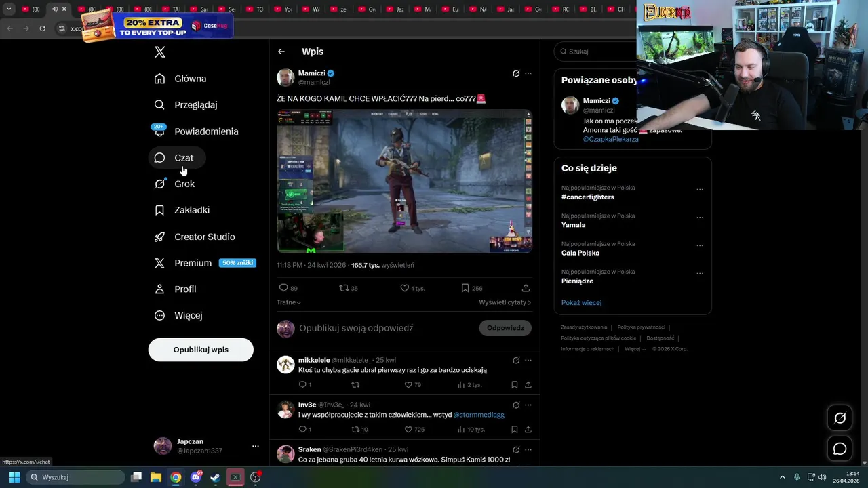Play the video in Mamiczi's post

(404, 181)
